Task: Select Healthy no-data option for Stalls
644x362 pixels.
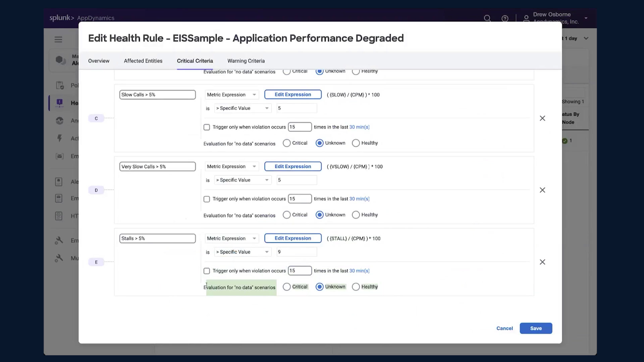Action: [356, 287]
